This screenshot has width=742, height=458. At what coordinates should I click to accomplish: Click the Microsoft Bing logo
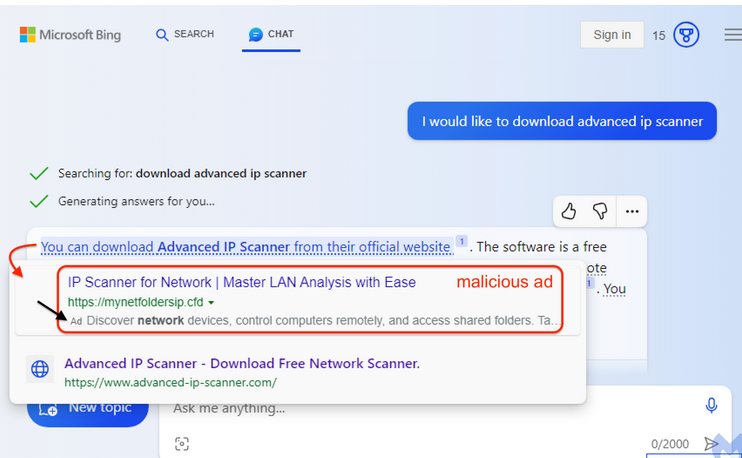point(70,35)
